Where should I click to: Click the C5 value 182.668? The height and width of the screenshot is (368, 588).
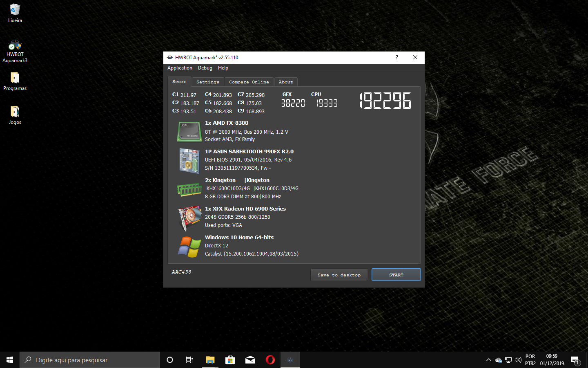pyautogui.click(x=223, y=103)
